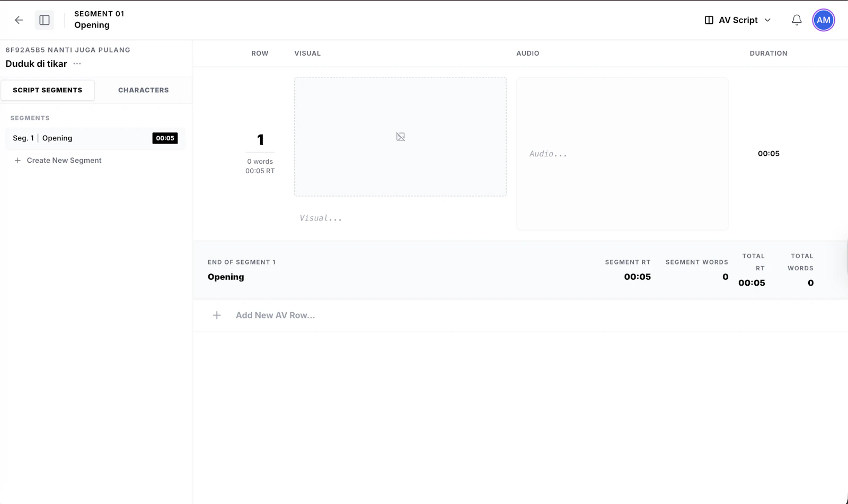This screenshot has width=848, height=504.
Task: Click the empty visual image placeholder
Action: 400,137
